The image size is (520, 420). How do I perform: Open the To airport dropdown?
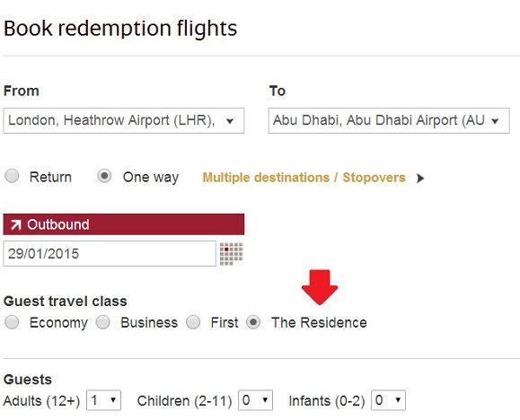(x=389, y=120)
